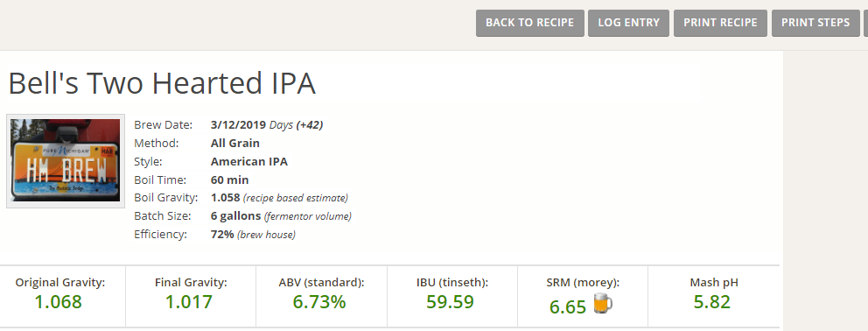Screen dimensions: 868x331
Task: Click the beer mug SRM color icon
Action: point(603,304)
